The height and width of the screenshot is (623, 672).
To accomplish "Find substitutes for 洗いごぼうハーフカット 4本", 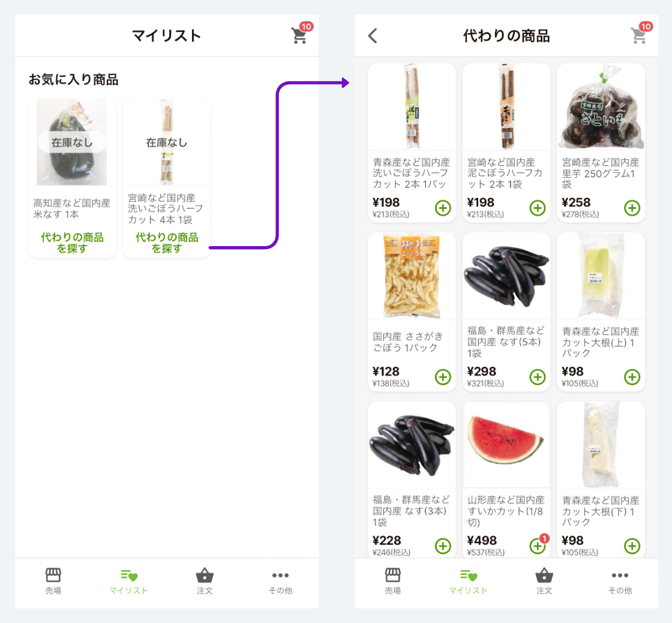I will pos(167,242).
